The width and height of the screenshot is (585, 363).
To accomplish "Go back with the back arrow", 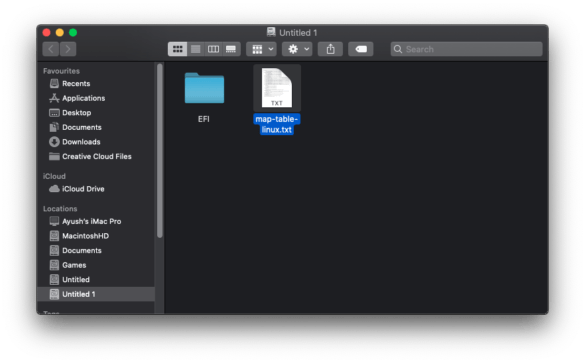I will point(51,49).
